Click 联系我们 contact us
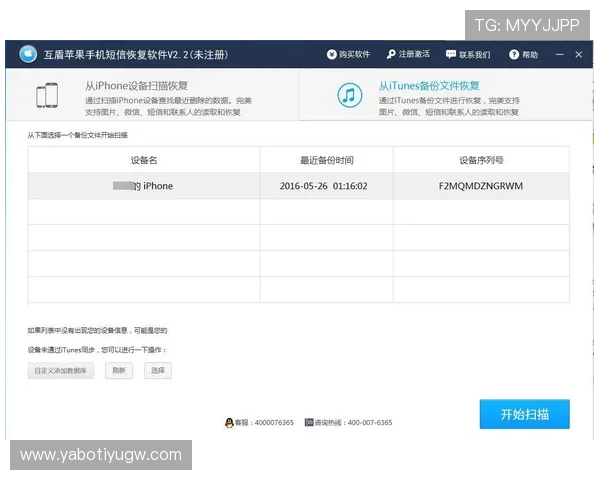Viewport: 600px width, 480px height. click(468, 54)
